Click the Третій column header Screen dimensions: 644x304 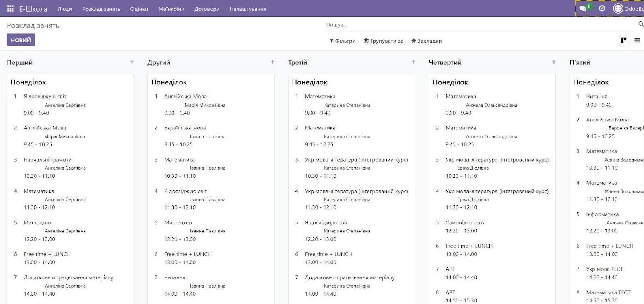[x=297, y=62]
